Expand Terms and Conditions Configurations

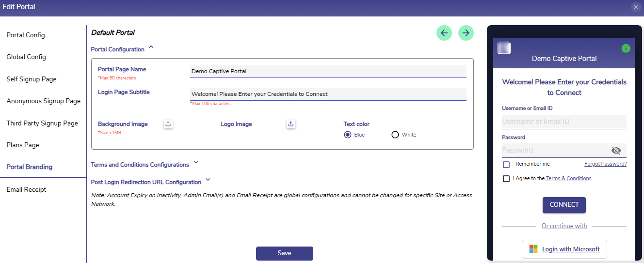click(195, 163)
